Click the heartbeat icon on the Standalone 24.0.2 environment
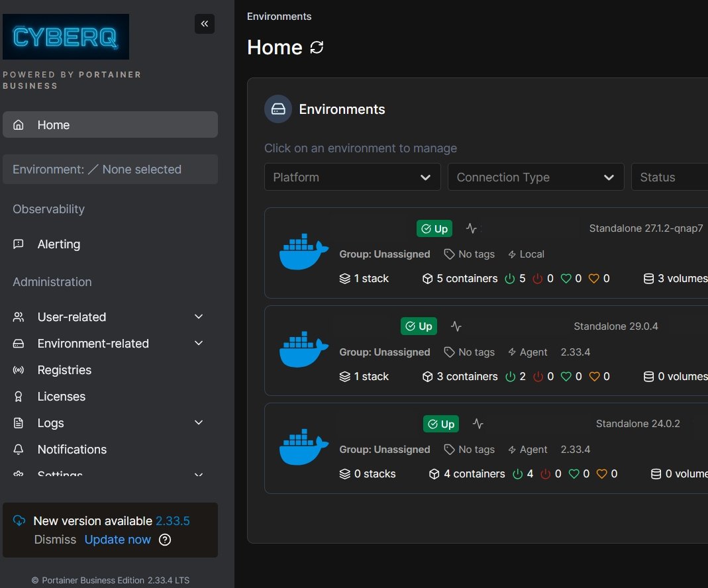The image size is (708, 588). pos(478,424)
